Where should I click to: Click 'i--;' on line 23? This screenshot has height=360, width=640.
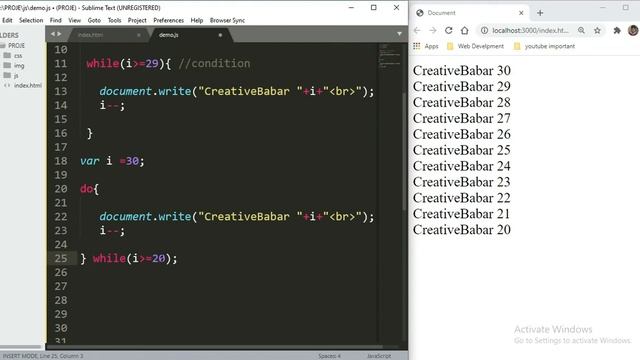(x=112, y=231)
